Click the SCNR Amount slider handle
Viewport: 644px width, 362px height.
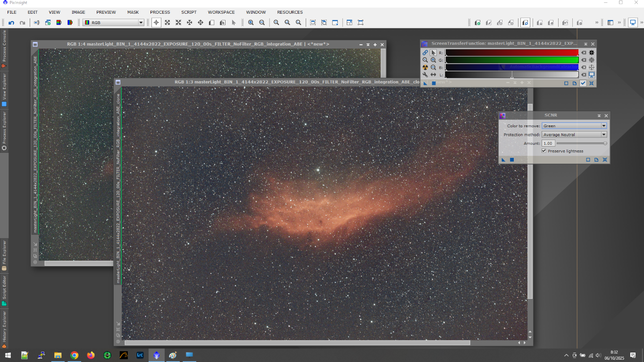point(605,143)
